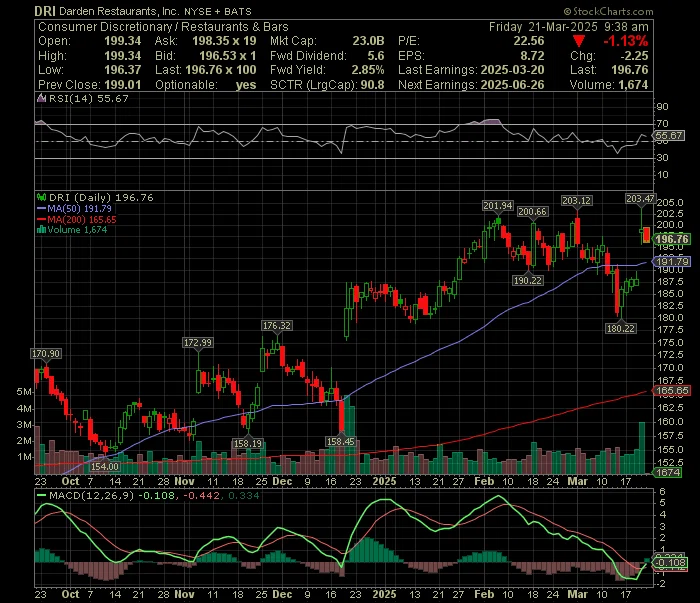Click the DRI ticker symbol in the header
This screenshot has width=700, height=603.
[45, 11]
